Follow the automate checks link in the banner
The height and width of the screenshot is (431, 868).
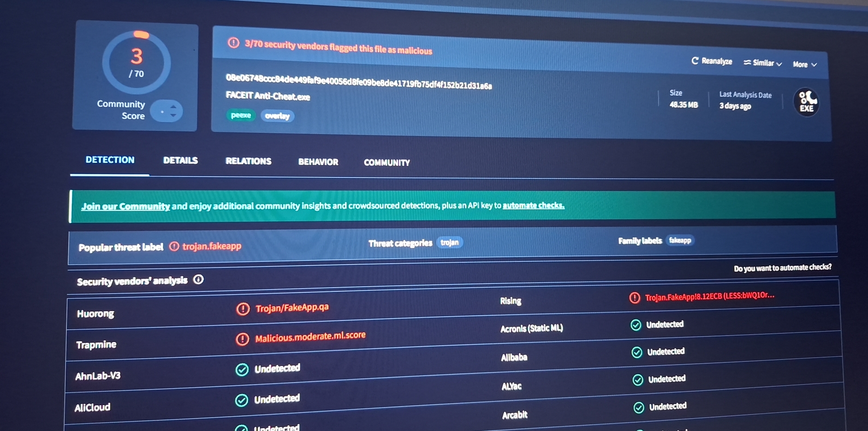pyautogui.click(x=534, y=206)
